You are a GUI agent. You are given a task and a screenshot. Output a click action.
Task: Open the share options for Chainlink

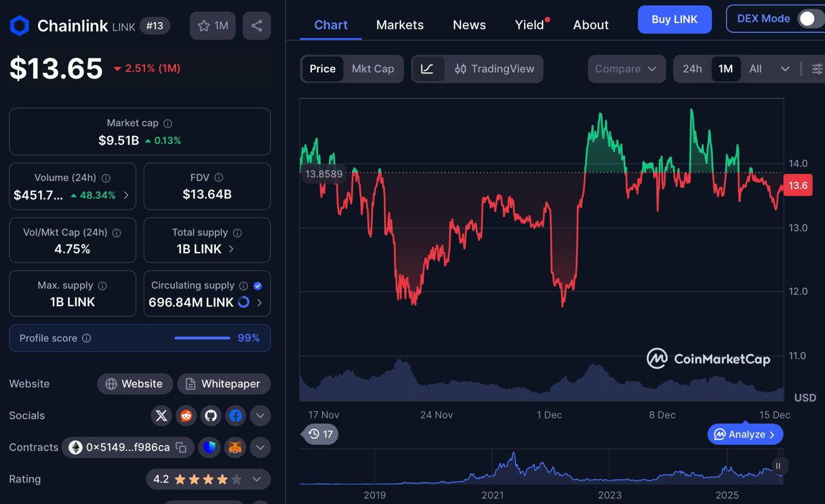(x=257, y=26)
